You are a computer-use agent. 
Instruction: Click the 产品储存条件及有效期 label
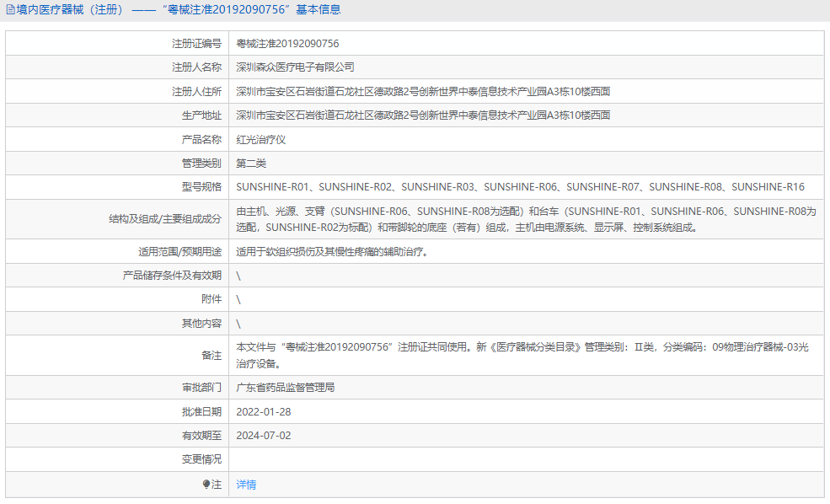(172, 276)
